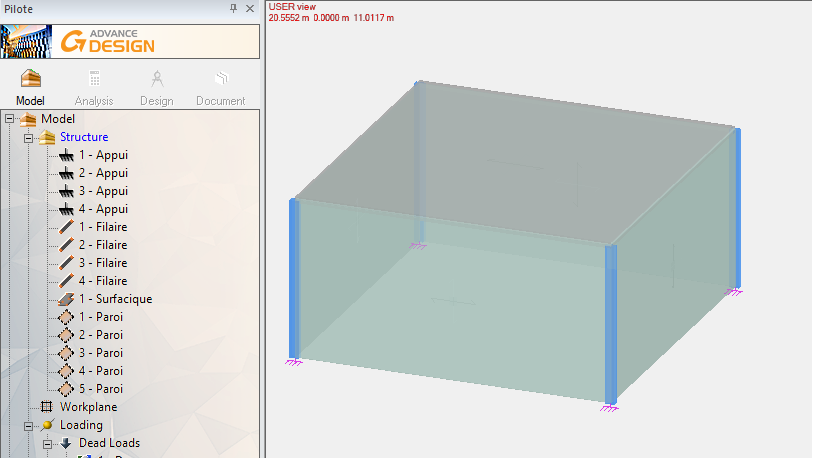Collapse the Loading tree node
Viewport: 814px width, 459px height.
29,425
